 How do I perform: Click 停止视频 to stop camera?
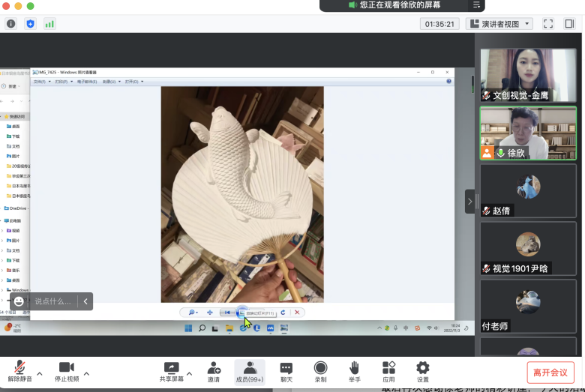(x=67, y=372)
